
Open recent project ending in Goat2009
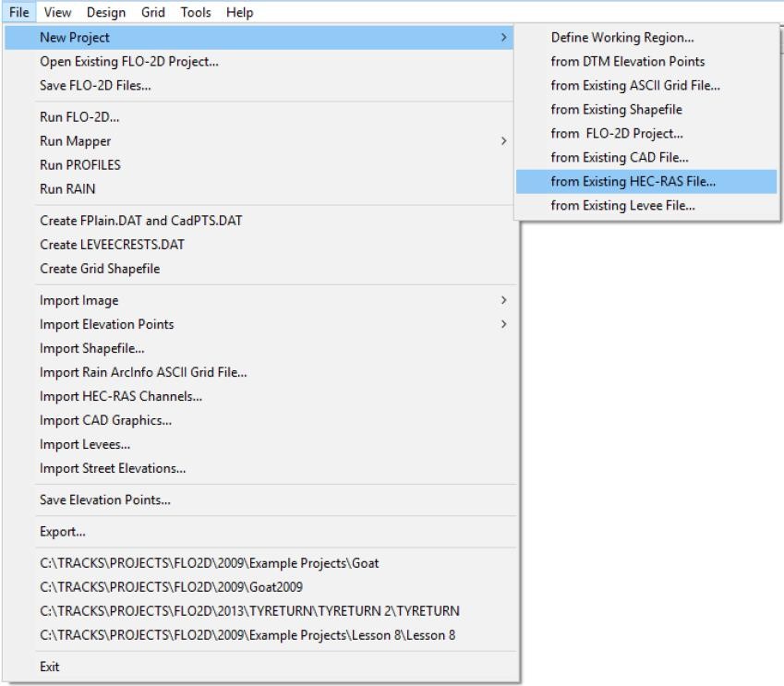(171, 587)
